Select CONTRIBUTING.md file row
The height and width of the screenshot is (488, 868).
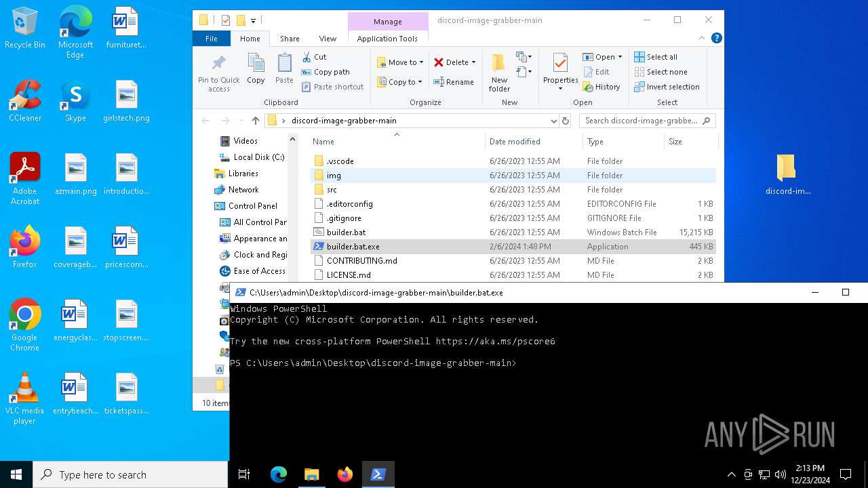click(513, 261)
